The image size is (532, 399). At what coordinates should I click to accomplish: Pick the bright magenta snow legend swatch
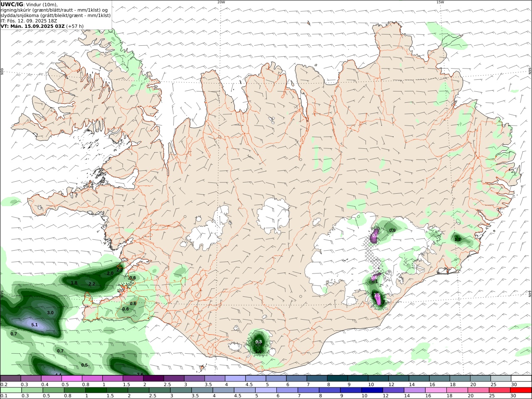[72, 379]
